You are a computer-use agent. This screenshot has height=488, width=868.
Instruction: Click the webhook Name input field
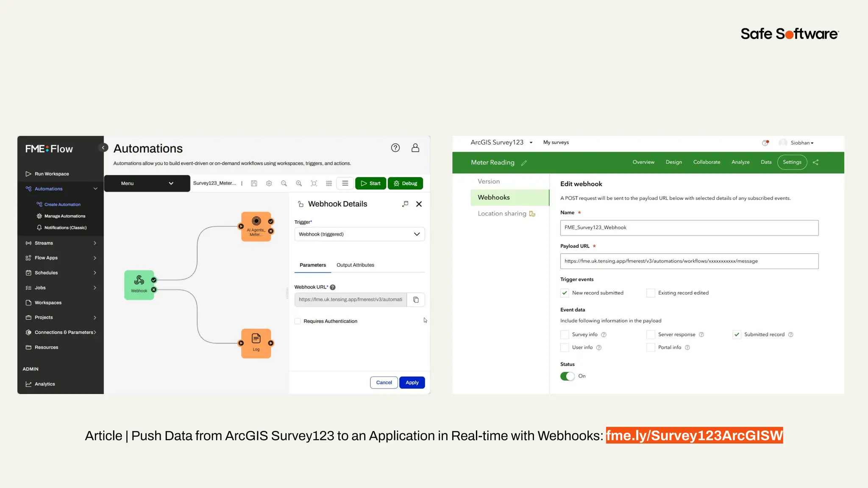[689, 228]
